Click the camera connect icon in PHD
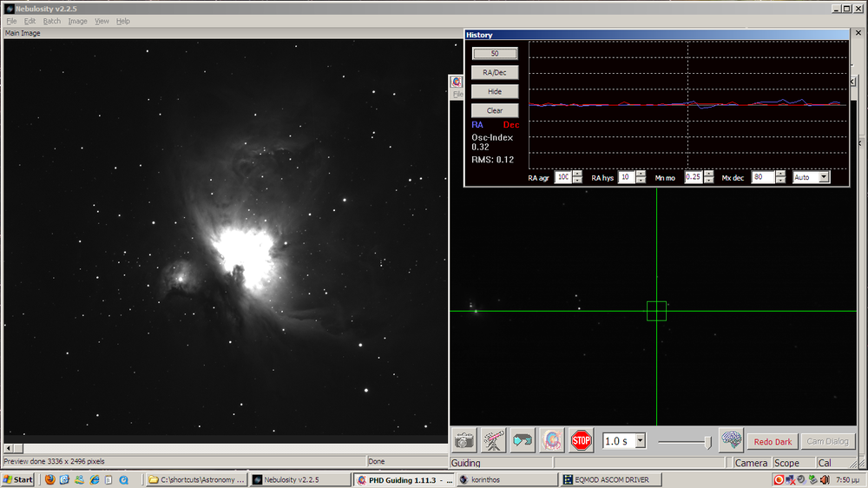 tap(464, 440)
